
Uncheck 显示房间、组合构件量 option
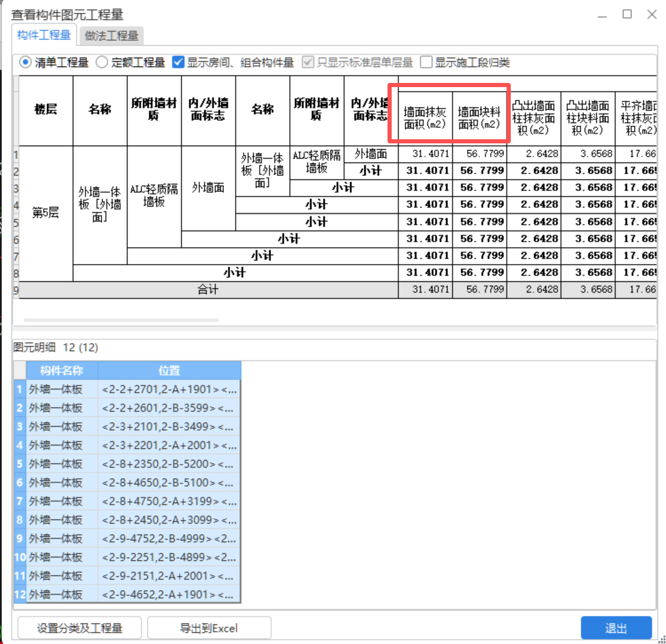pos(177,62)
